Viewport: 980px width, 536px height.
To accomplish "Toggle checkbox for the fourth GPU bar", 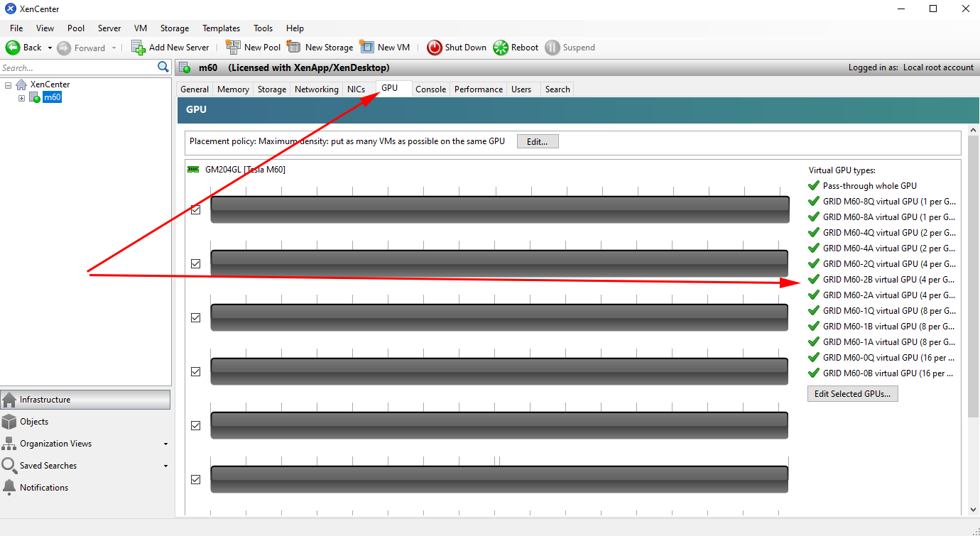I will [x=195, y=371].
